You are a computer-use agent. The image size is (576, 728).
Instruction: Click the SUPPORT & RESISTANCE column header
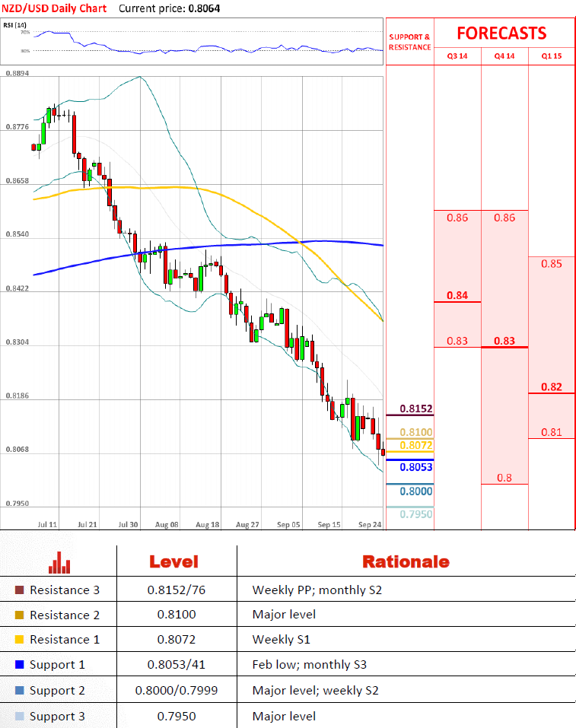(409, 42)
